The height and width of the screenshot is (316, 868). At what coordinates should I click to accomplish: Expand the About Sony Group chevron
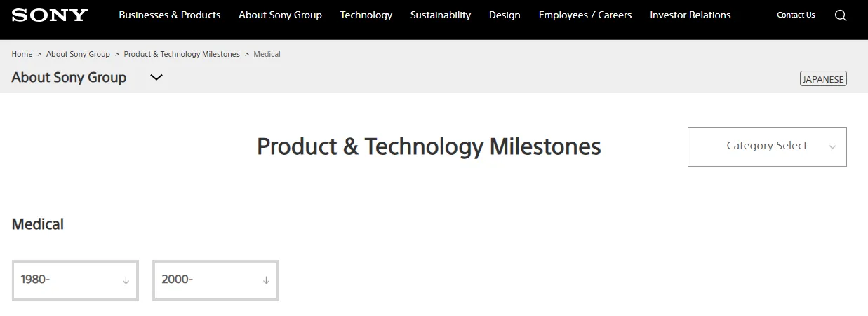(156, 78)
